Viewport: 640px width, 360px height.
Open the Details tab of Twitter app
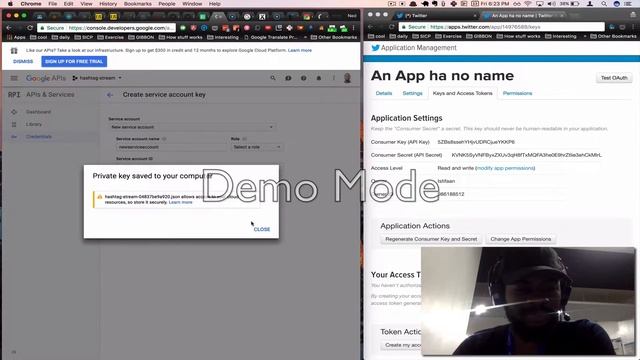384,93
